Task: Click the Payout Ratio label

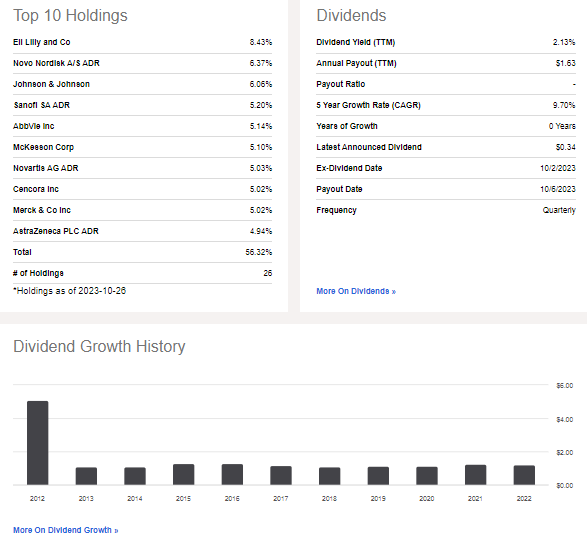Action: (x=341, y=84)
